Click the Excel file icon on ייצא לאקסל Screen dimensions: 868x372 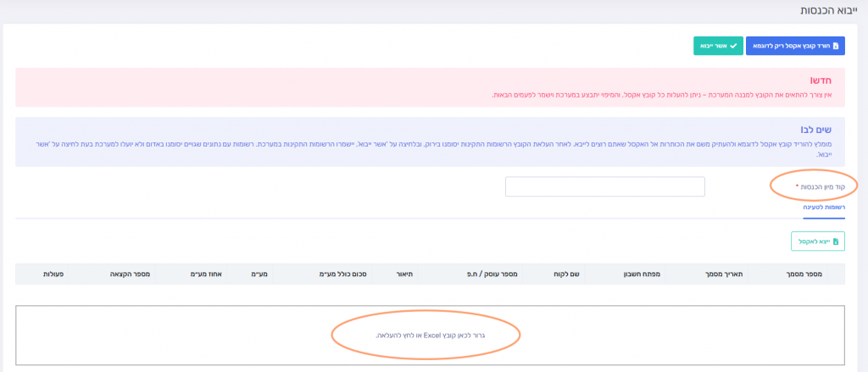[836, 242]
